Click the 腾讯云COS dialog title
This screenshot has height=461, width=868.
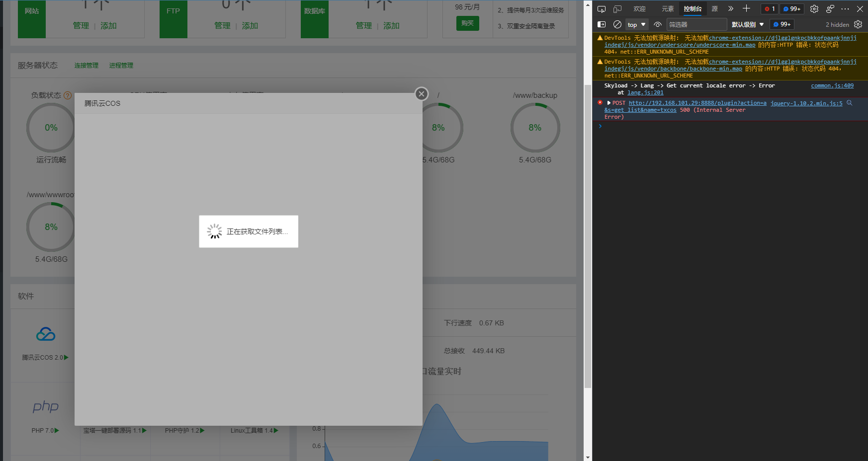point(102,103)
